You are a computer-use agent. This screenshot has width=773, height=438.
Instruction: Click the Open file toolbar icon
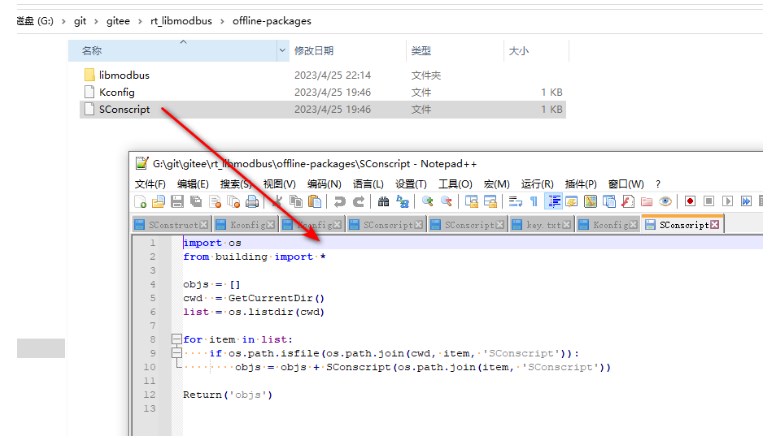(x=158, y=202)
